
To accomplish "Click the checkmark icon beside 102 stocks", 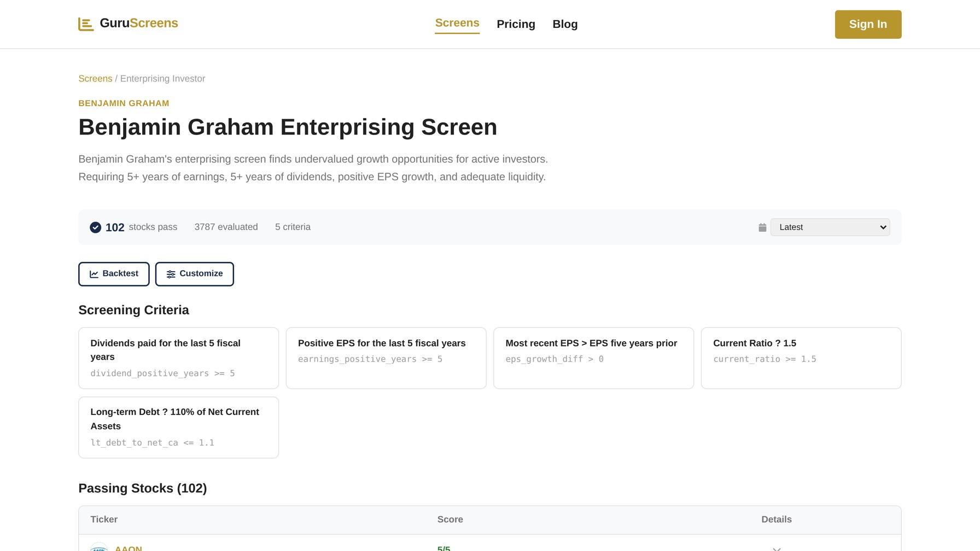I will (95, 227).
